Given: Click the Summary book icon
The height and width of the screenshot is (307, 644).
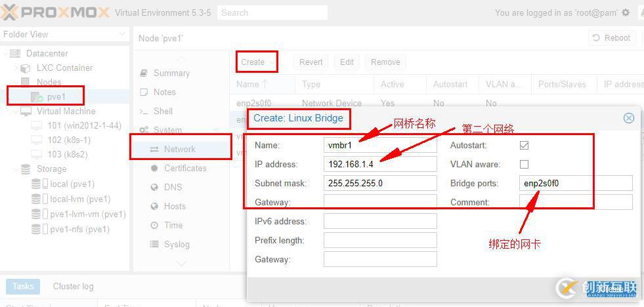Looking at the screenshot, I should coord(143,73).
